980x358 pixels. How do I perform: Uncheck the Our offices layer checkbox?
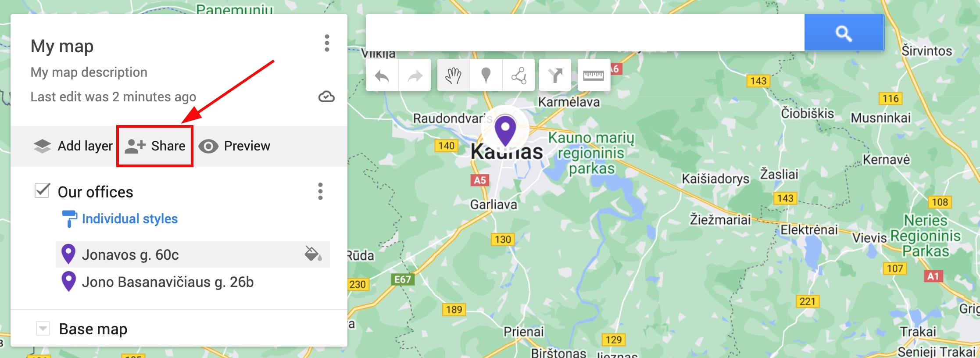click(42, 191)
